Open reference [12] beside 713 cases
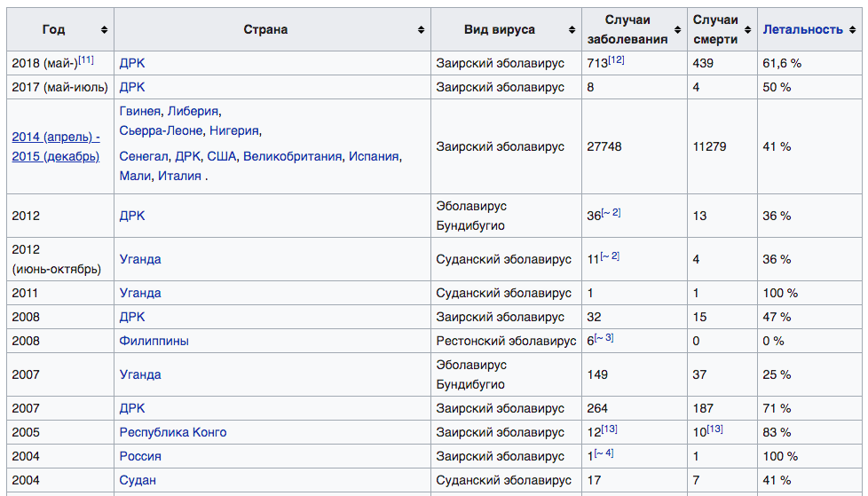Image resolution: width=868 pixels, height=496 pixels. (x=616, y=59)
